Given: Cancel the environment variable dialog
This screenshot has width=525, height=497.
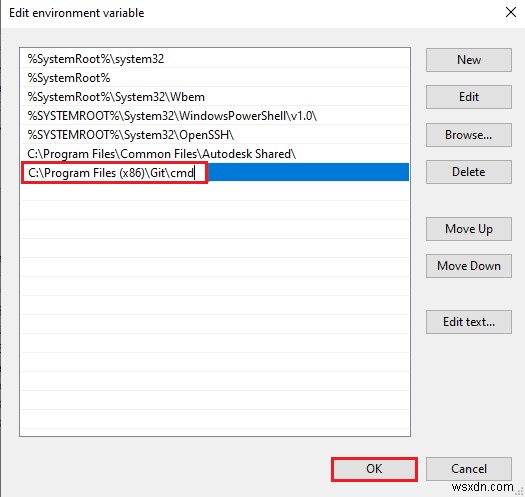Looking at the screenshot, I should 468,469.
